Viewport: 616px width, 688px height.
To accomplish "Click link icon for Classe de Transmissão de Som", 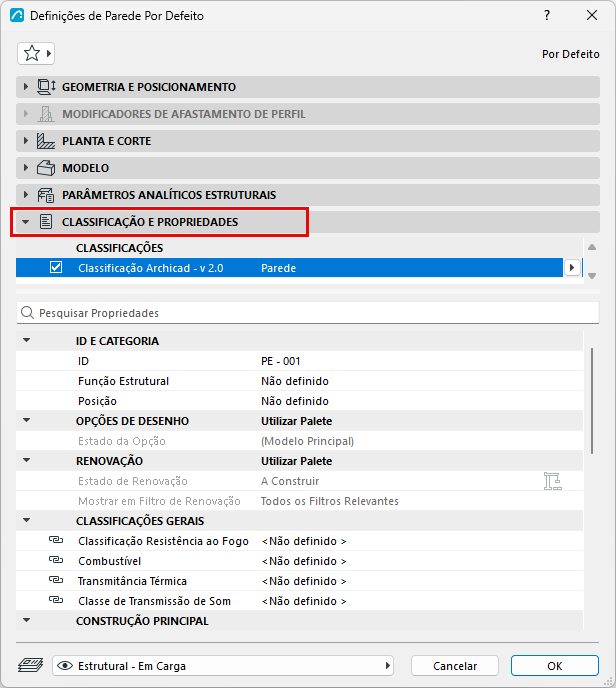I will 56,600.
